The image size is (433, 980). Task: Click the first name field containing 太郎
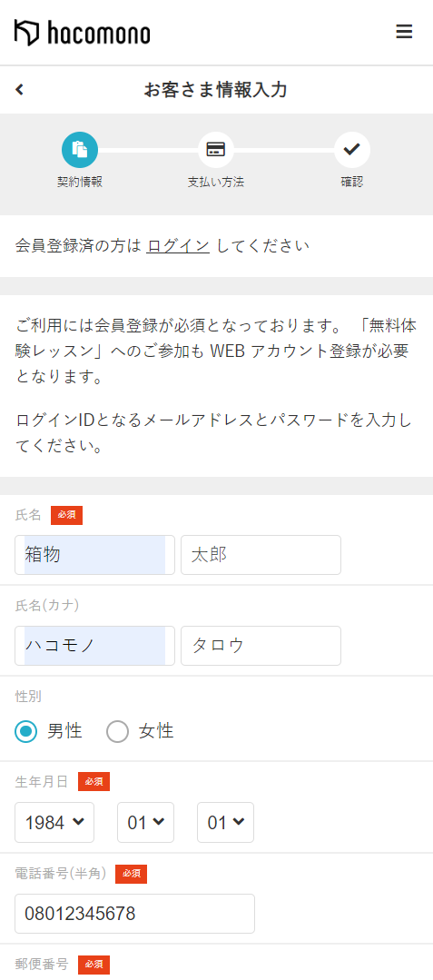(x=261, y=555)
